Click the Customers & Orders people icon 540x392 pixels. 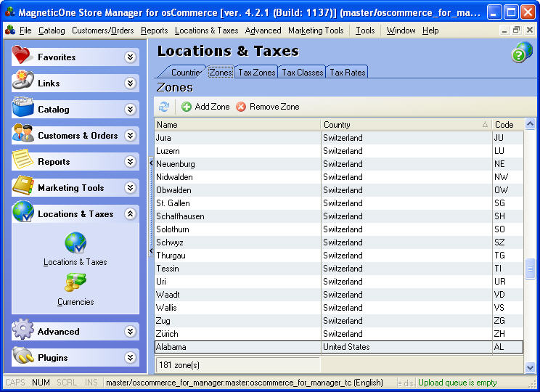pyautogui.click(x=22, y=134)
